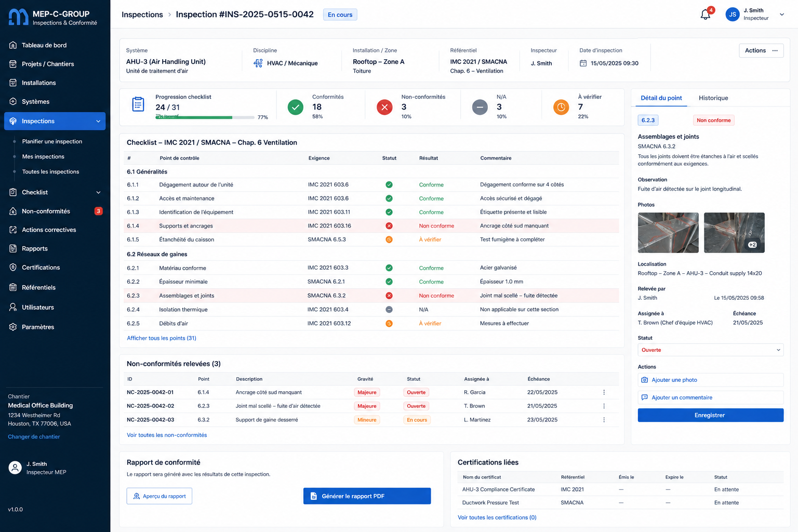This screenshot has width=798, height=532.
Task: Click the Rapports sidebar icon
Action: tap(13, 248)
